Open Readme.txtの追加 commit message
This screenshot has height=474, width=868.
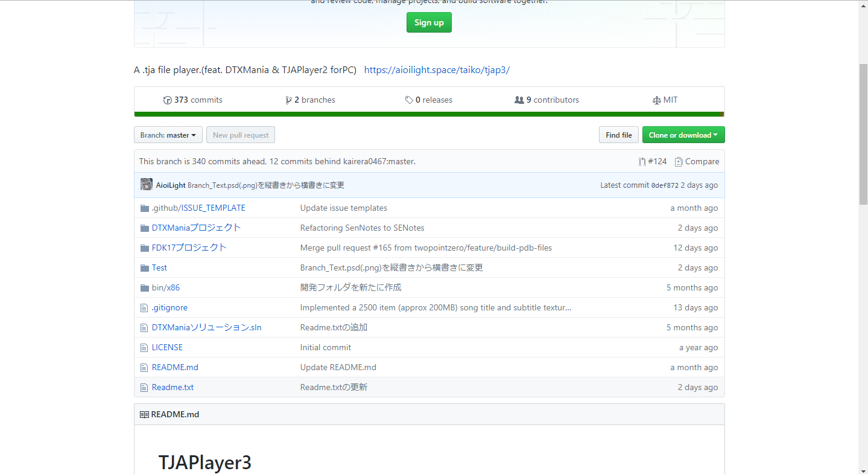334,327
